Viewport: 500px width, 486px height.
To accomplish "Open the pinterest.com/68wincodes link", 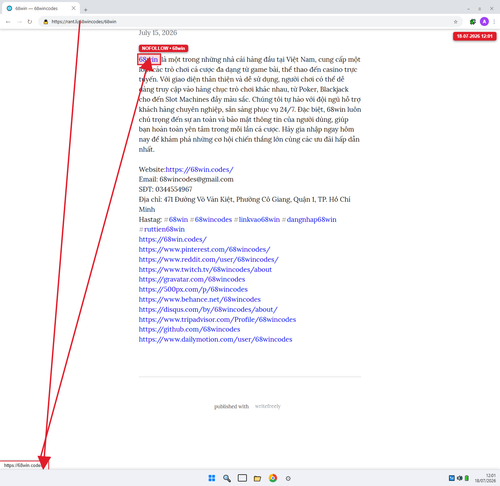I will tap(204, 249).
